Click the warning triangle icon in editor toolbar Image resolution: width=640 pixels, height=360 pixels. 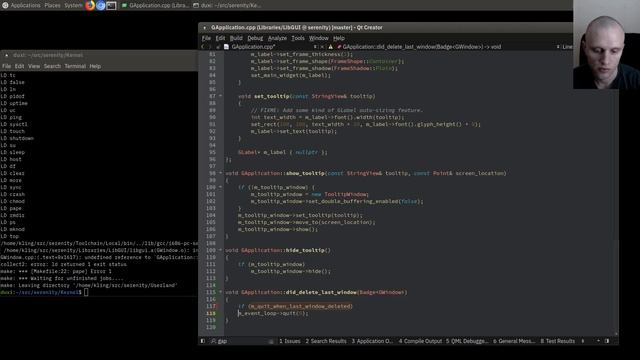point(331,47)
